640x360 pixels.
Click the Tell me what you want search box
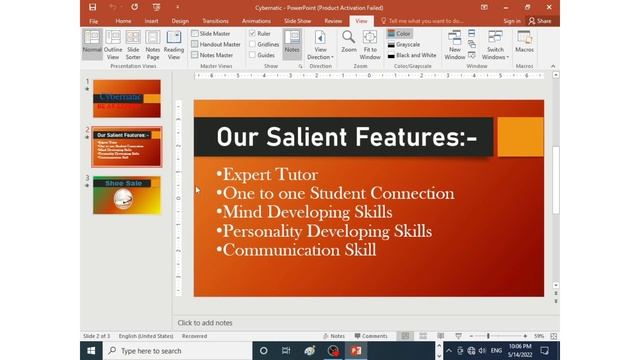422,21
